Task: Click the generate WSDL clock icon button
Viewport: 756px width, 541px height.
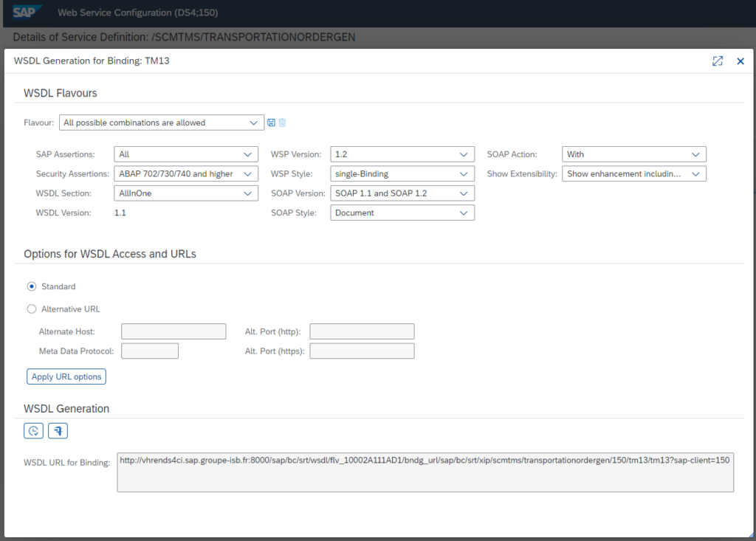Action: click(33, 430)
